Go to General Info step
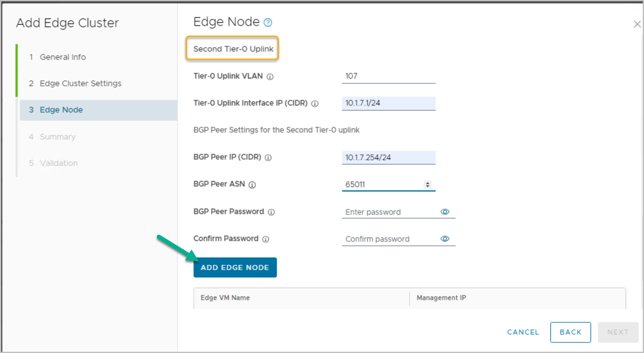 [x=63, y=57]
